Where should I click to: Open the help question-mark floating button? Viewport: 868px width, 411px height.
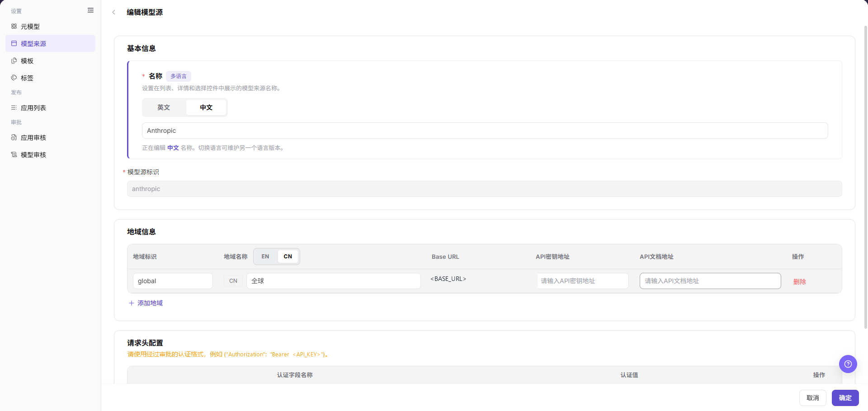click(848, 364)
